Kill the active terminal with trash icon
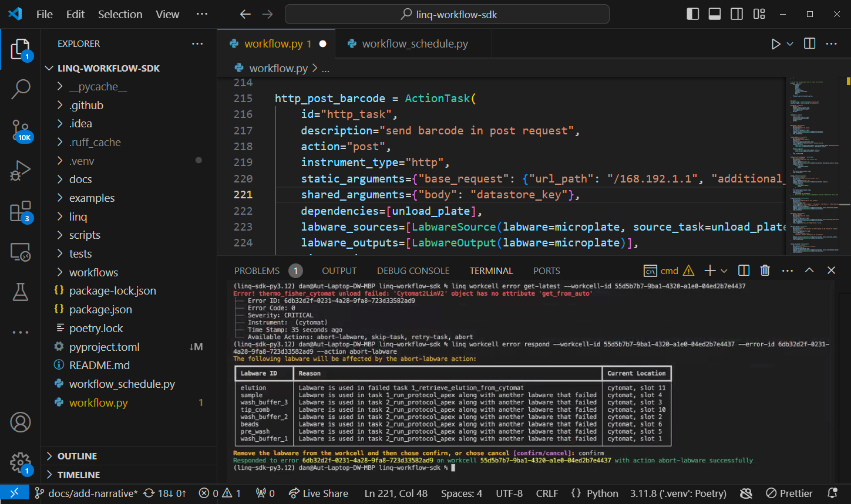The height and width of the screenshot is (504, 851). (765, 270)
